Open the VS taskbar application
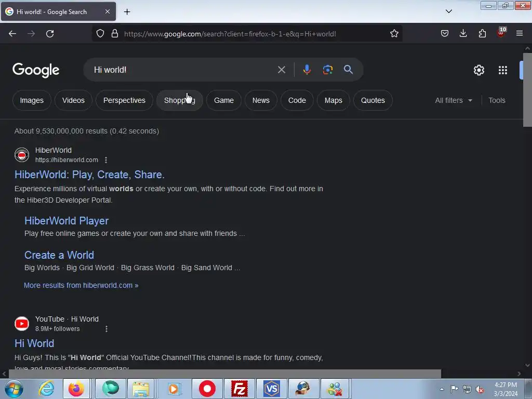This screenshot has width=532, height=399. 271,389
